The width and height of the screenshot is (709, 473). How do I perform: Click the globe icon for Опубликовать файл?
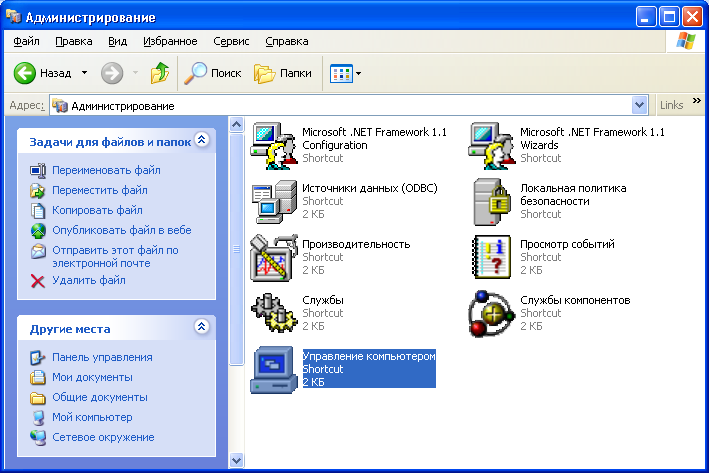pos(38,230)
